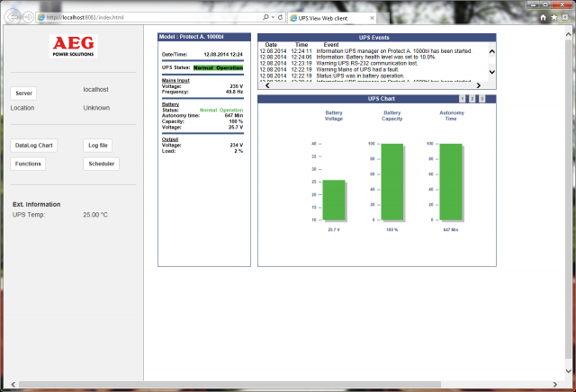Click the Date/Time 12.08.2014 12:24 value
576x392 pixels.
tap(223, 54)
